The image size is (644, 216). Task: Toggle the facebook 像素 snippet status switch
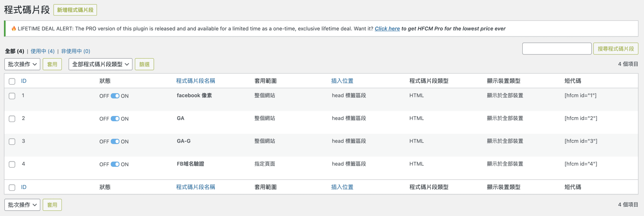pyautogui.click(x=115, y=96)
